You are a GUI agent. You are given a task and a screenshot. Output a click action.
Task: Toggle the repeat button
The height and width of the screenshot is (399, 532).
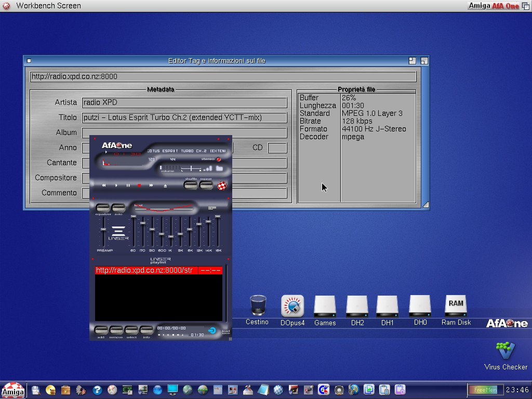click(x=206, y=184)
